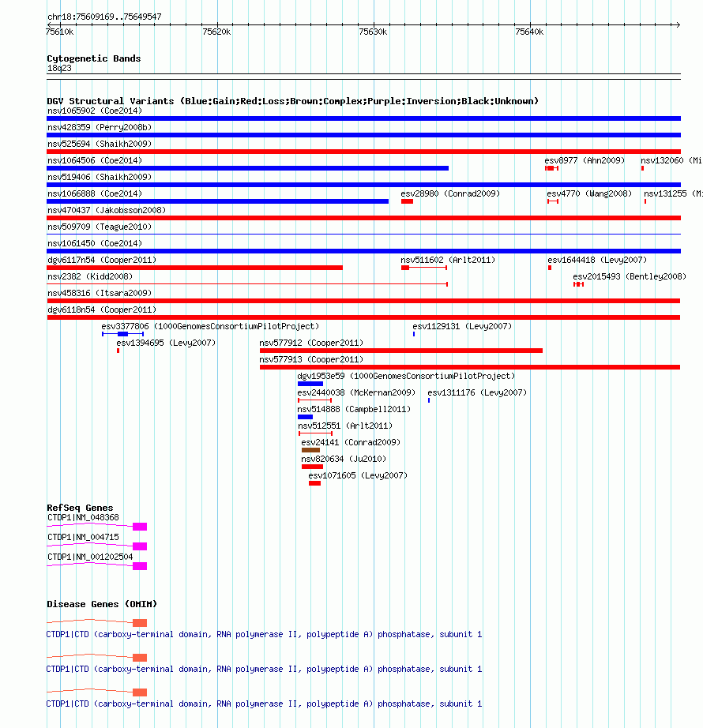This screenshot has height=728, width=703.
Task: Open nsv470437 (Jakobsson2008) variant label
Action: click(107, 210)
